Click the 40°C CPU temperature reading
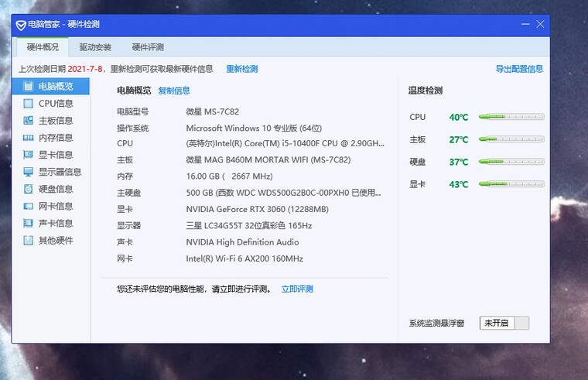The width and height of the screenshot is (588, 380). coord(459,118)
